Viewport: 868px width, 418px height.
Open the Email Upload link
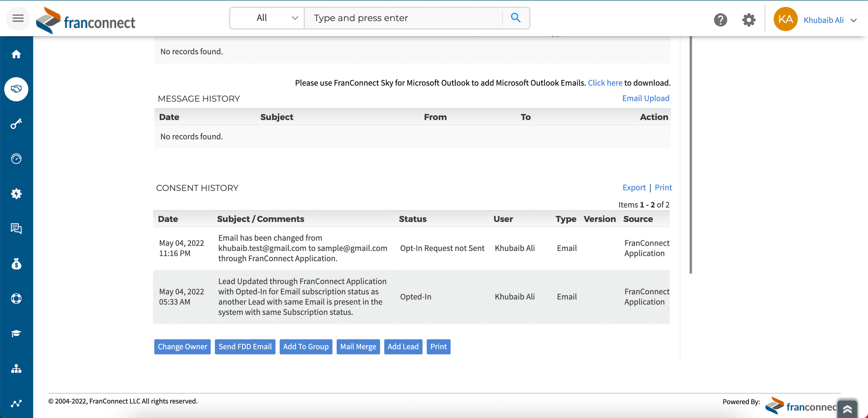tap(646, 98)
